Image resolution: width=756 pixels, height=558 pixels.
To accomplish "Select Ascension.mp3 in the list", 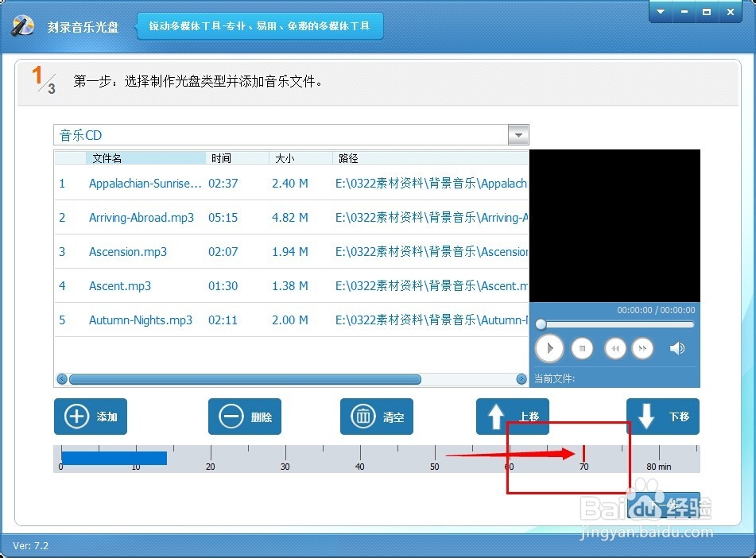I will (x=291, y=252).
